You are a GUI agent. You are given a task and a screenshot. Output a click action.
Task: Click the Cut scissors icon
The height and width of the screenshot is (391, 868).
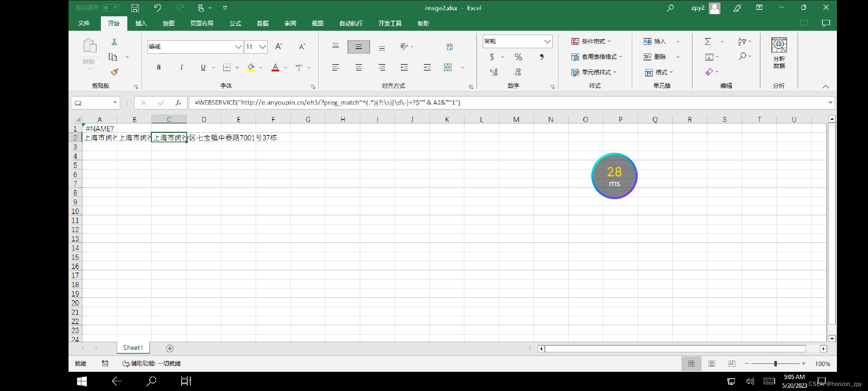coord(114,42)
